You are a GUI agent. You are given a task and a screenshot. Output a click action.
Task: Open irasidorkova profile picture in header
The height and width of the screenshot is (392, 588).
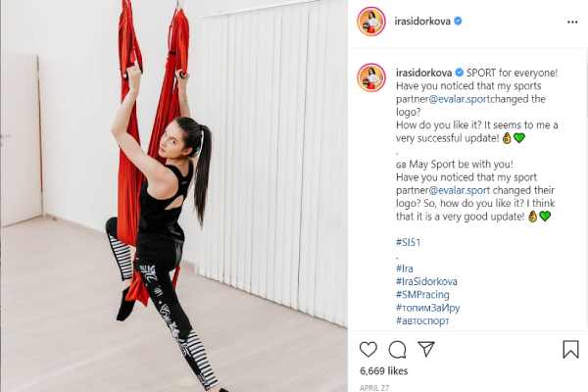[371, 22]
